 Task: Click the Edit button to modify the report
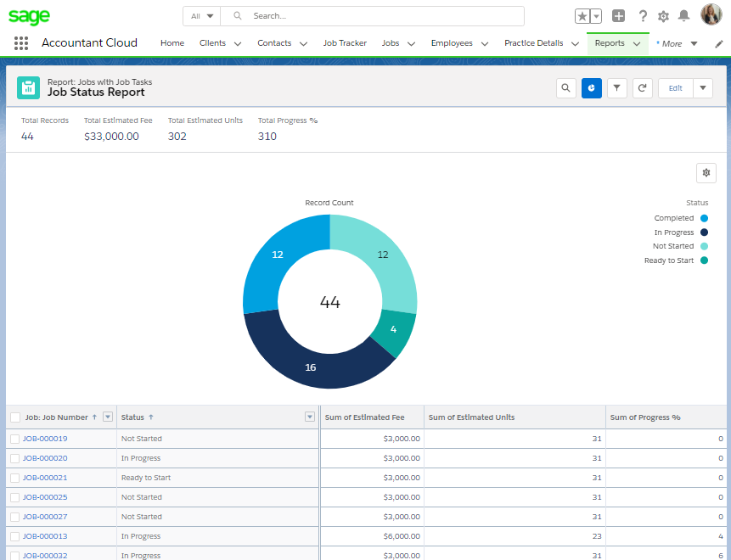pyautogui.click(x=675, y=87)
